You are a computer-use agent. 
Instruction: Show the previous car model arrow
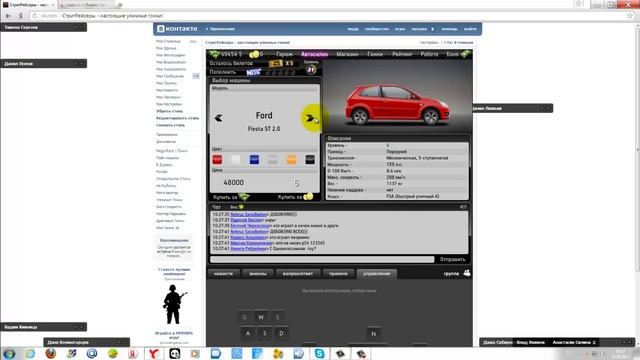pos(218,118)
